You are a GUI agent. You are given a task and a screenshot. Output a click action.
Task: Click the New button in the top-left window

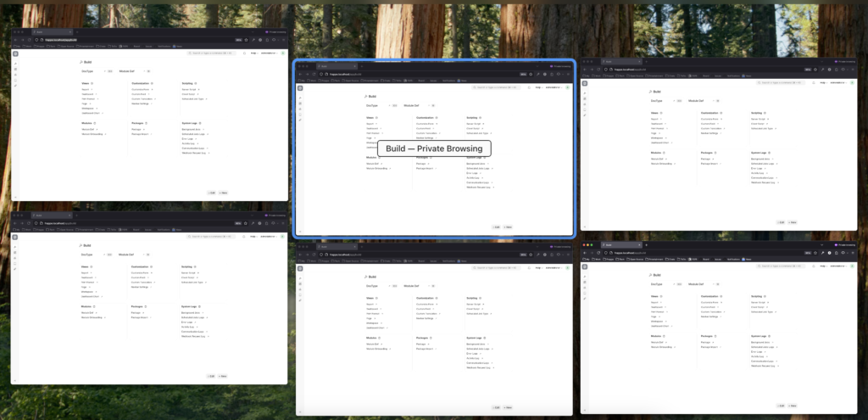pyautogui.click(x=223, y=193)
